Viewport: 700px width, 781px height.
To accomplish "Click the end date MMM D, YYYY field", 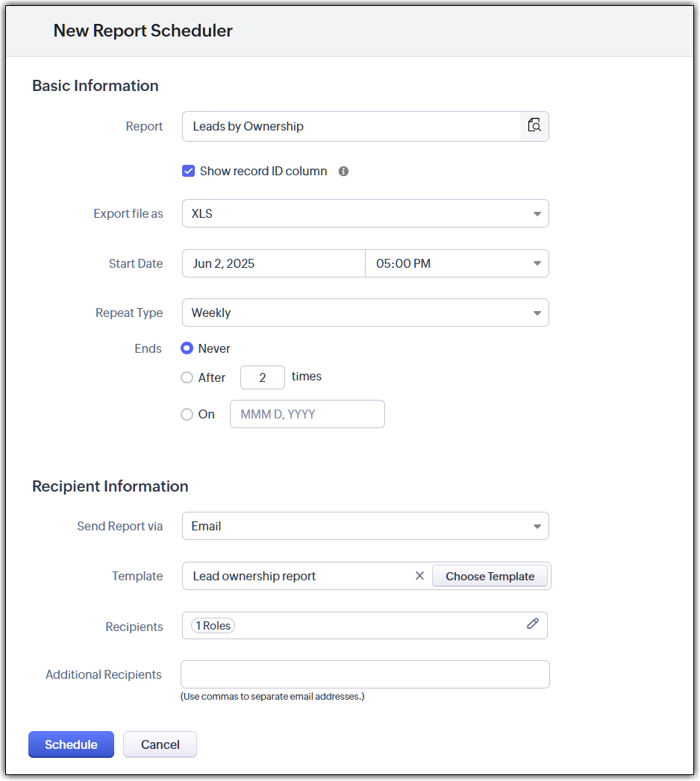I will 307,414.
